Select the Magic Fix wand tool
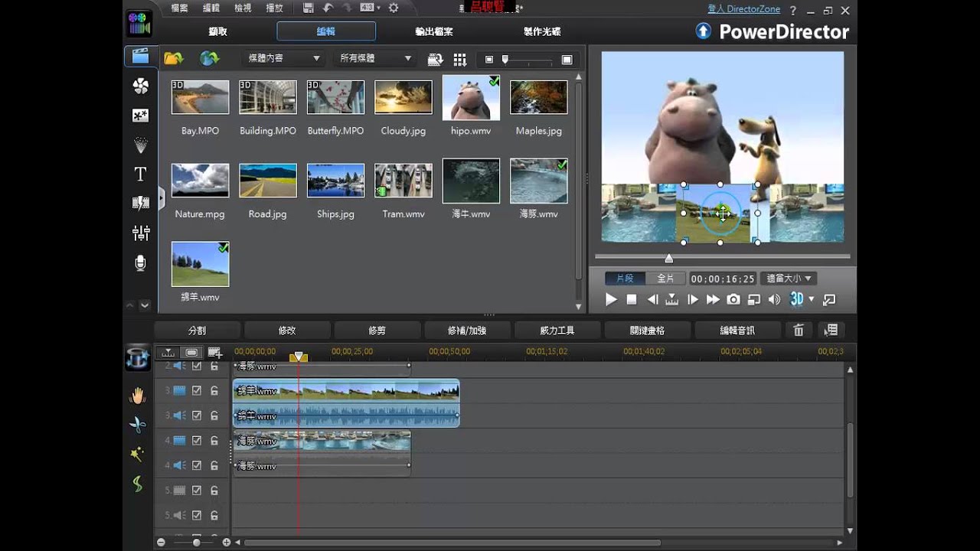980x551 pixels. [x=137, y=454]
